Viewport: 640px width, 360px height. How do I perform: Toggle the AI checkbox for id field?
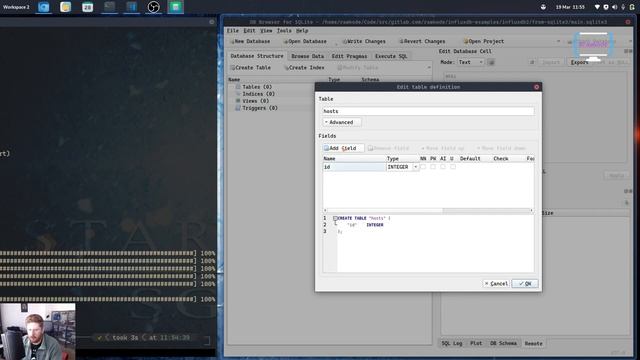[x=443, y=167]
